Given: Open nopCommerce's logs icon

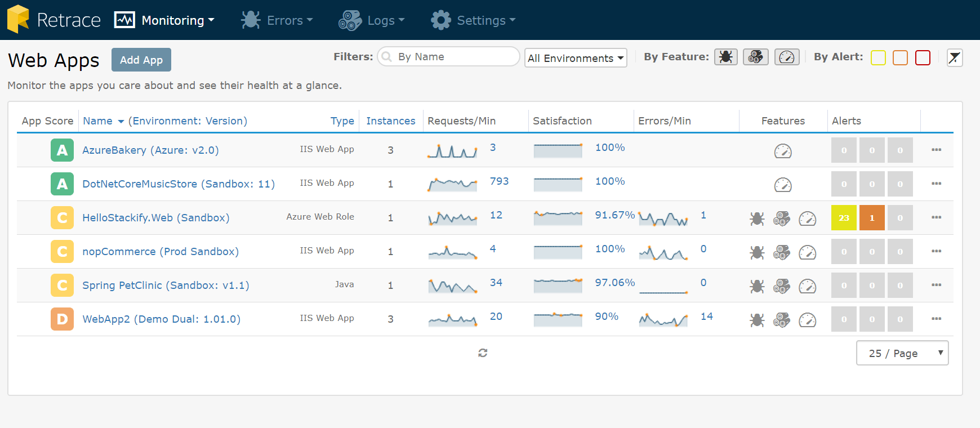Looking at the screenshot, I should (782, 252).
